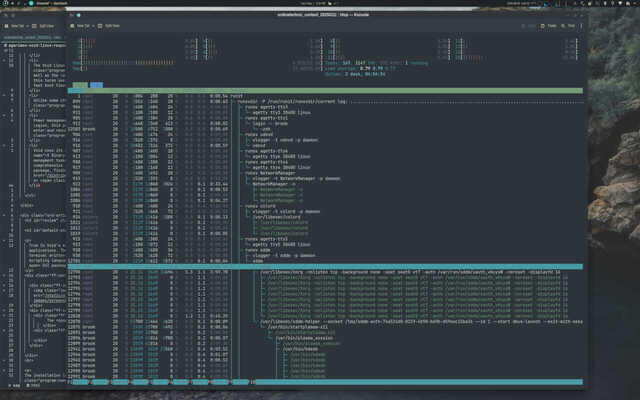The width and height of the screenshot is (640, 400).
Task: Open the application launcher icon in top-left corner
Action: (5, 3)
